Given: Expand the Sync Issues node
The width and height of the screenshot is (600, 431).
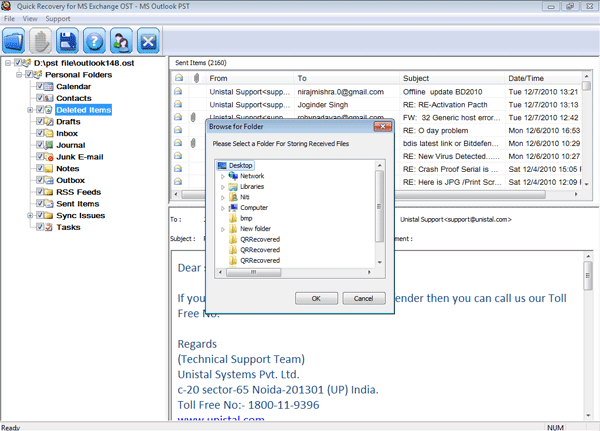Looking at the screenshot, I should coord(30,216).
